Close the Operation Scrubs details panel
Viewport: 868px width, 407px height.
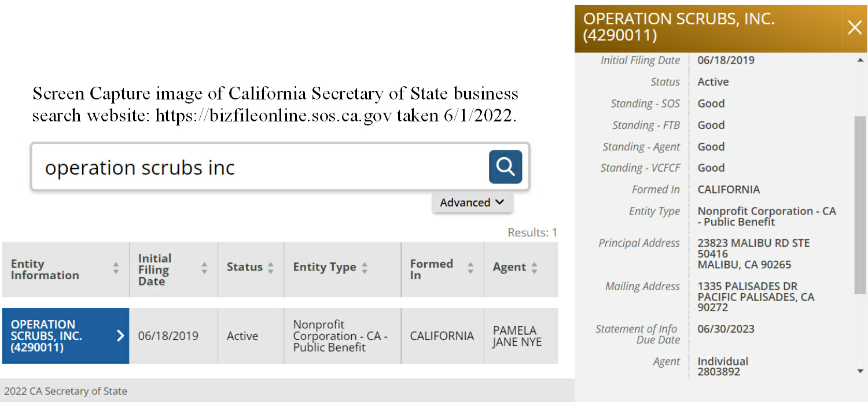tap(855, 27)
